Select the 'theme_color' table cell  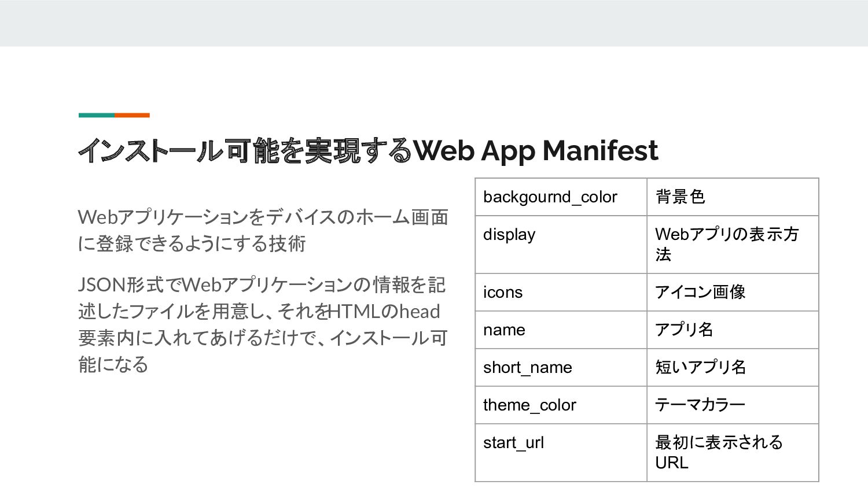click(x=561, y=405)
